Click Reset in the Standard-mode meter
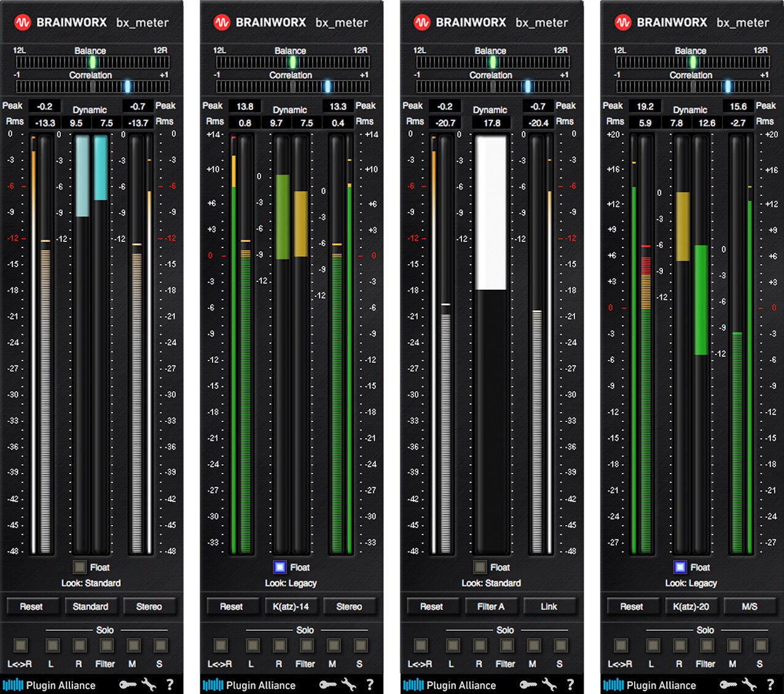The image size is (784, 694). [x=32, y=606]
